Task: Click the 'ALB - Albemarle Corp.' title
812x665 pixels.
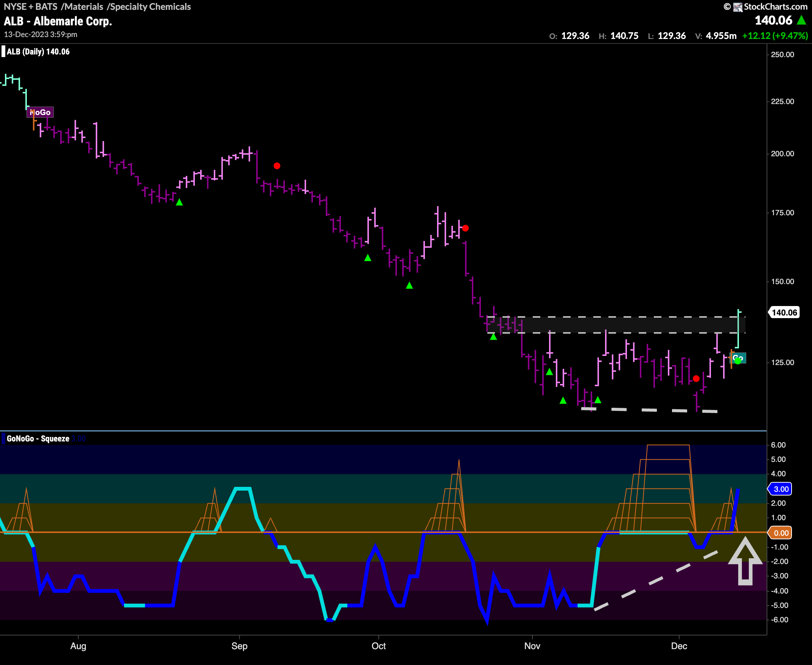Action: click(x=58, y=21)
